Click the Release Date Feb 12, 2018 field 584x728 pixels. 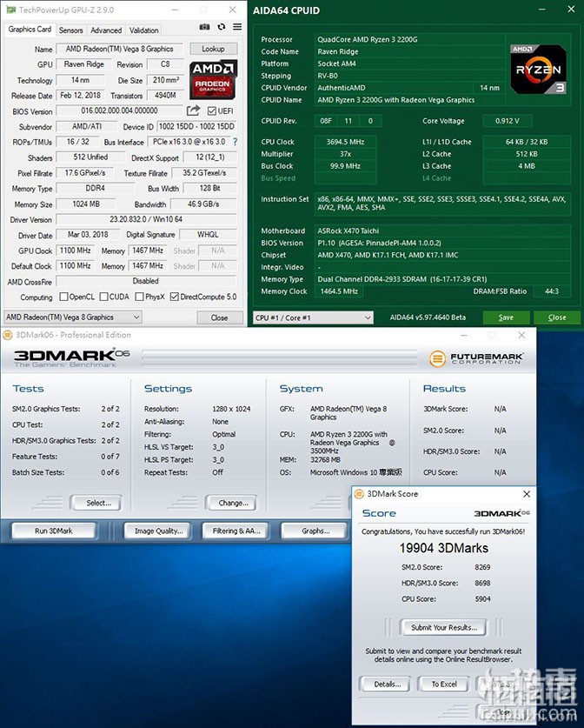point(80,95)
